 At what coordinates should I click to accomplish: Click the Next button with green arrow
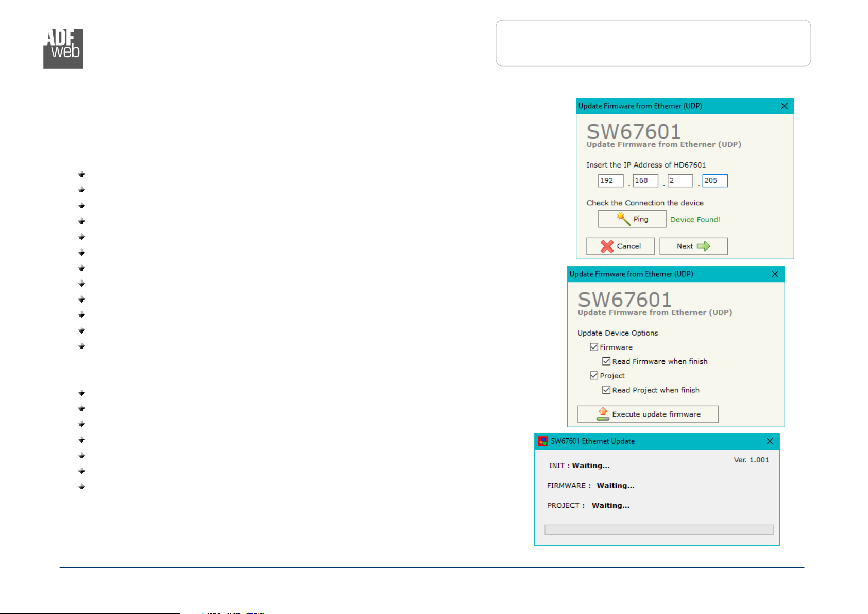click(x=693, y=246)
